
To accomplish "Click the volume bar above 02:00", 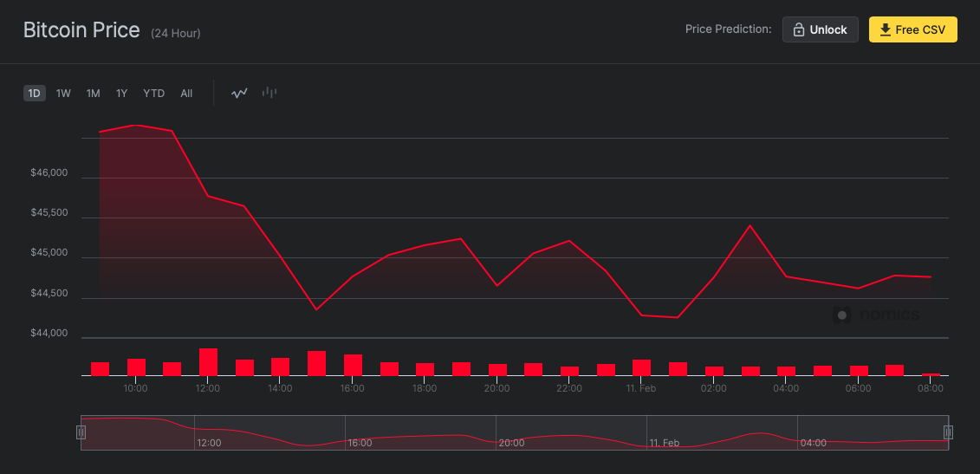I will pos(714,371).
